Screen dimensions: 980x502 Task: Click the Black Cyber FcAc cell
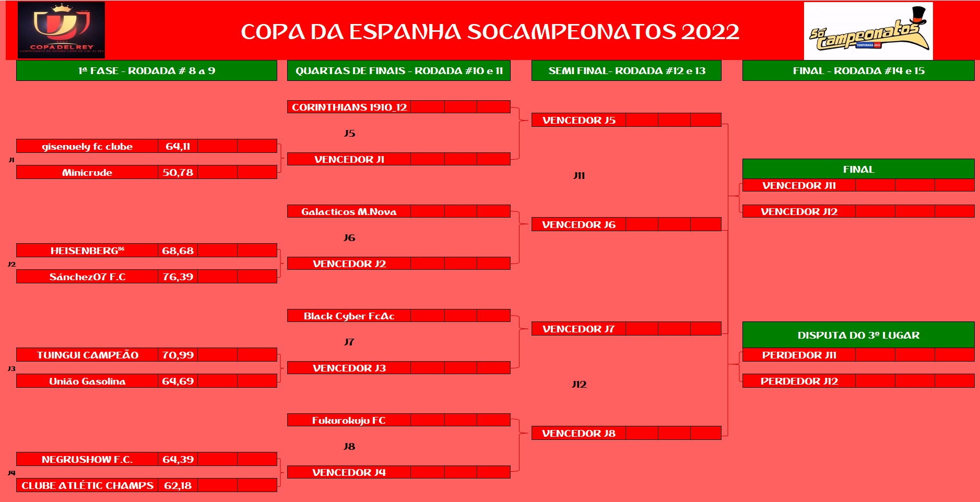pos(349,316)
